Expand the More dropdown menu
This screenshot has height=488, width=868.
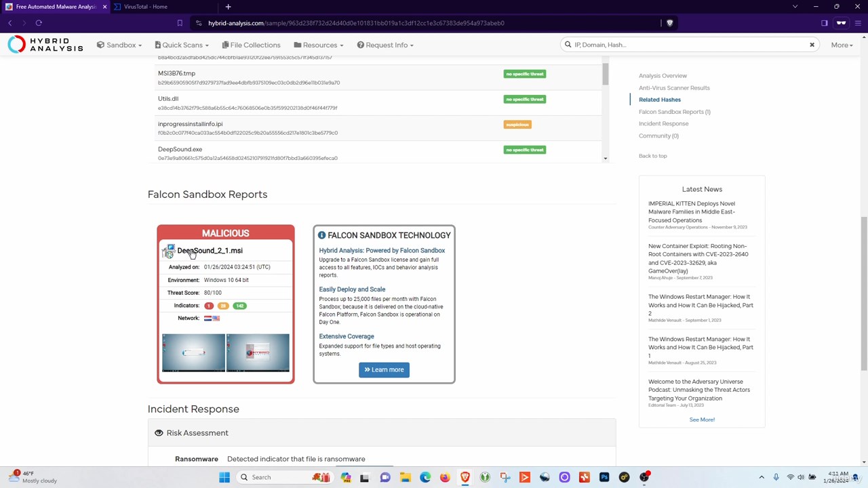coord(842,45)
